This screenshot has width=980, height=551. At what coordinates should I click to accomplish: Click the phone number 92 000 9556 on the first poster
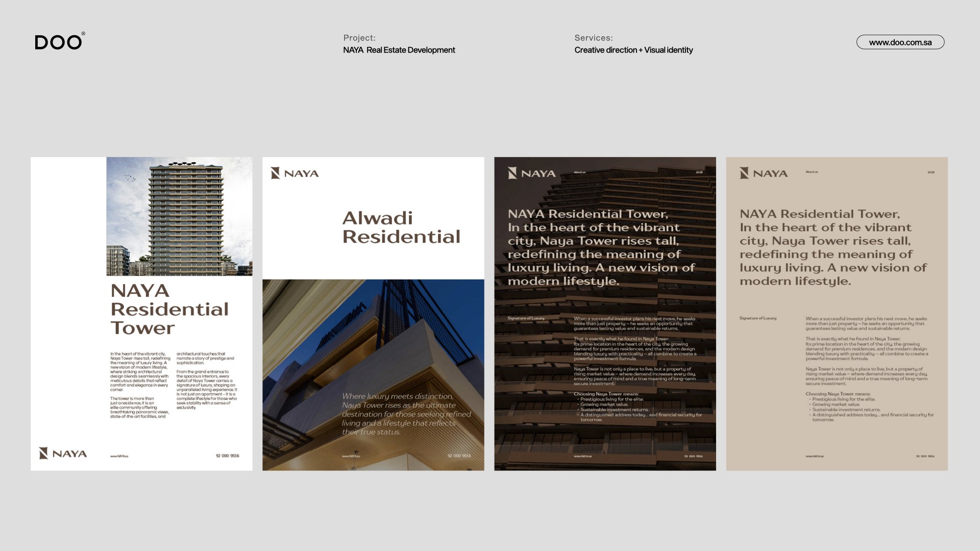pyautogui.click(x=227, y=456)
